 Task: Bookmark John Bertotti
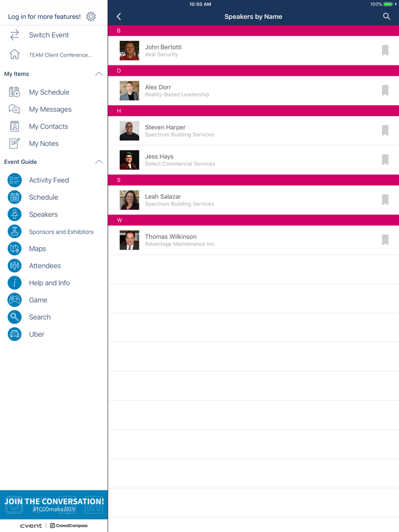385,50
